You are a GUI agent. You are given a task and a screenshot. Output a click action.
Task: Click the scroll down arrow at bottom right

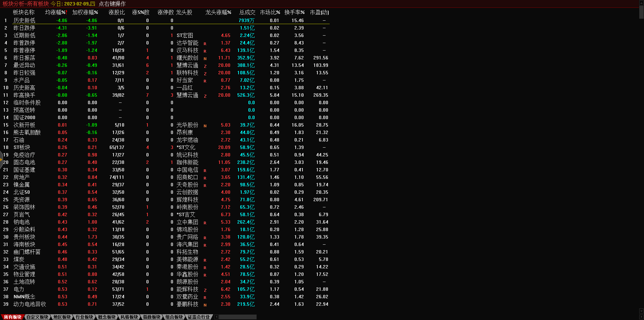point(641,311)
